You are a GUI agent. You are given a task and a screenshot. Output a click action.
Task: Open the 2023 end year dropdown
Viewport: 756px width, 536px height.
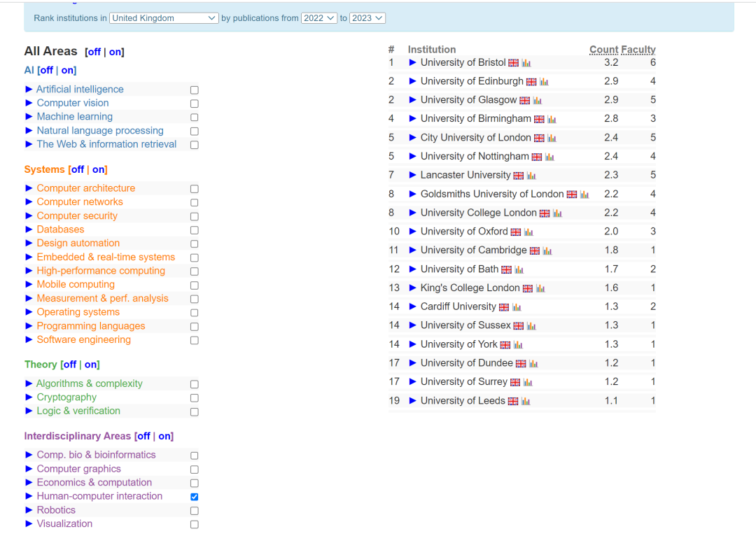(x=367, y=18)
